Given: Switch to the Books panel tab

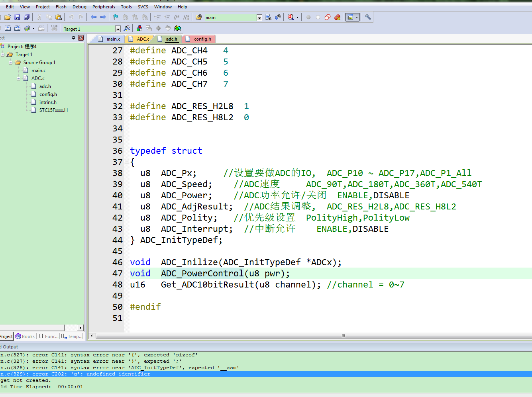Looking at the screenshot, I should pyautogui.click(x=25, y=336).
